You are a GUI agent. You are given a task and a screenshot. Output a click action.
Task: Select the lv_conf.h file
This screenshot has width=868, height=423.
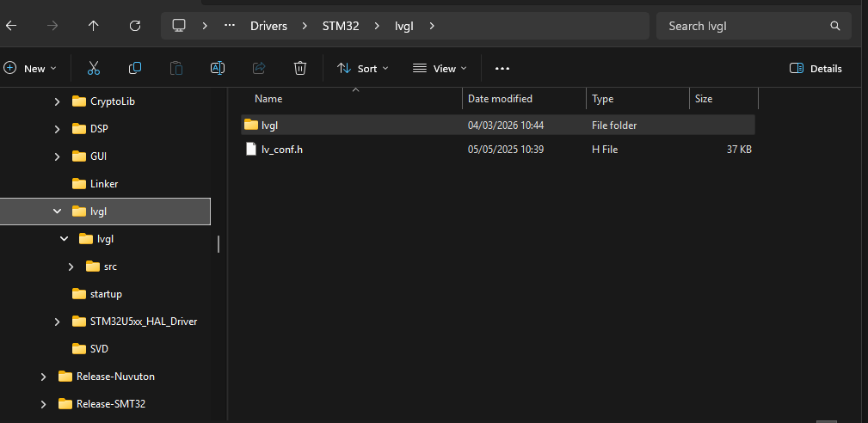click(282, 150)
